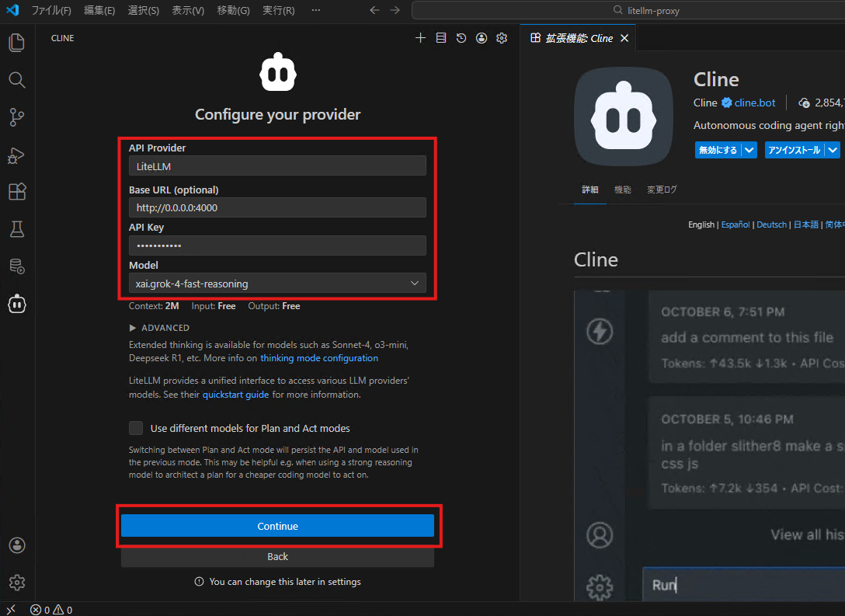Switch to the 詳細 tab
This screenshot has width=845, height=616.
(x=590, y=190)
